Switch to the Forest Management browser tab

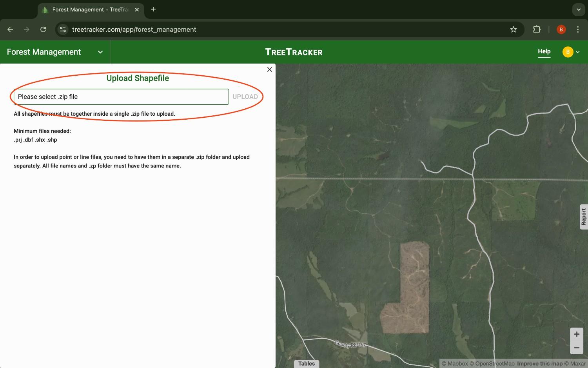point(86,9)
